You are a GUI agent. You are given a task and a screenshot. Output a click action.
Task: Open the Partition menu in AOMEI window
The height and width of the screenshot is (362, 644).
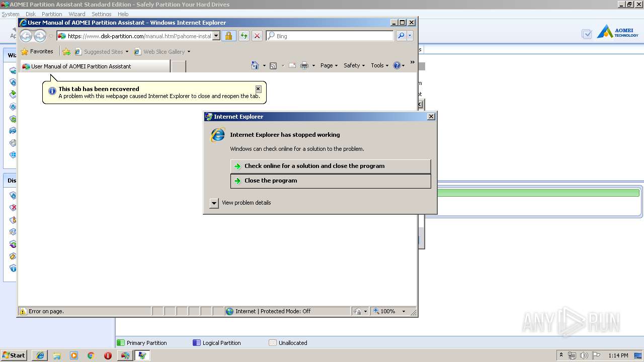[x=52, y=14]
